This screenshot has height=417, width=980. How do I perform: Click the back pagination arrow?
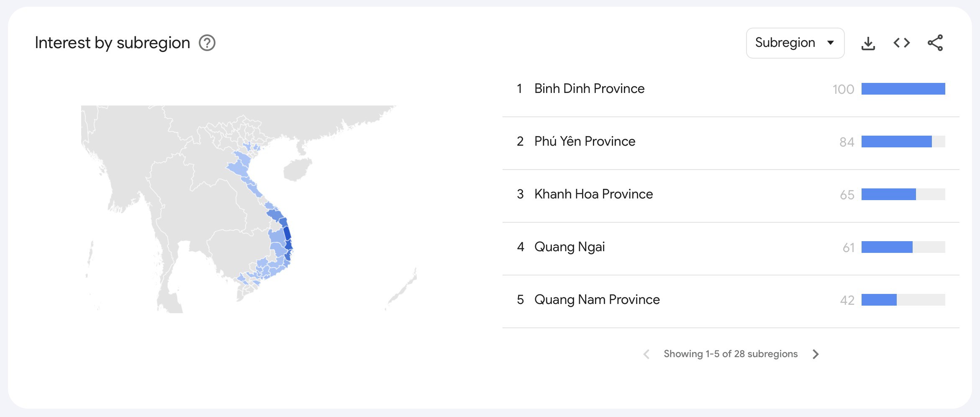click(646, 354)
